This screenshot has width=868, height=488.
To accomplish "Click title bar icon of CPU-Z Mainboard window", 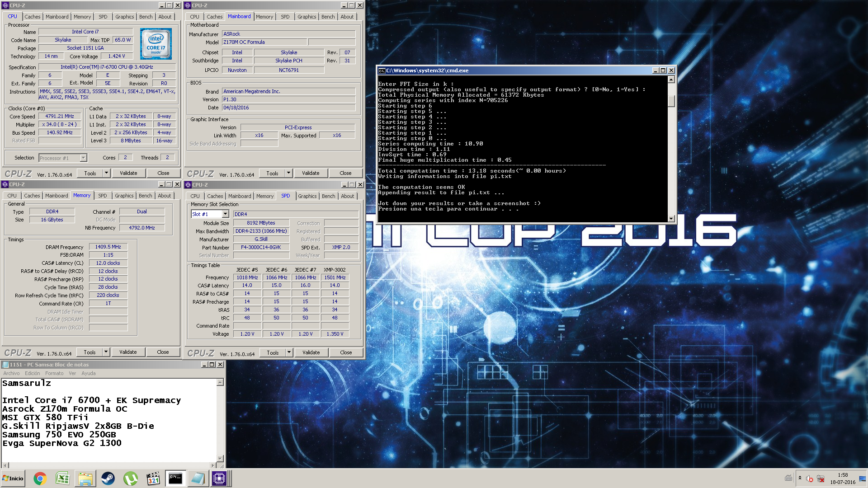I will click(188, 5).
